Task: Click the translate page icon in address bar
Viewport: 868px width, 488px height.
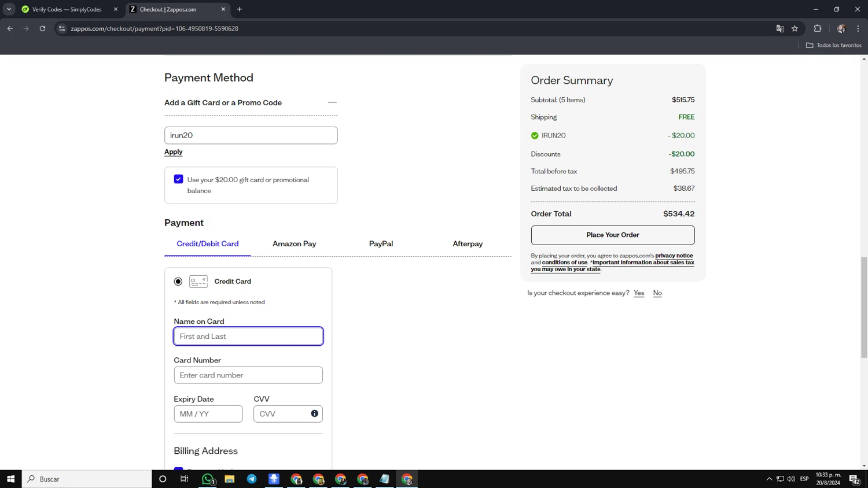Action: click(780, 28)
